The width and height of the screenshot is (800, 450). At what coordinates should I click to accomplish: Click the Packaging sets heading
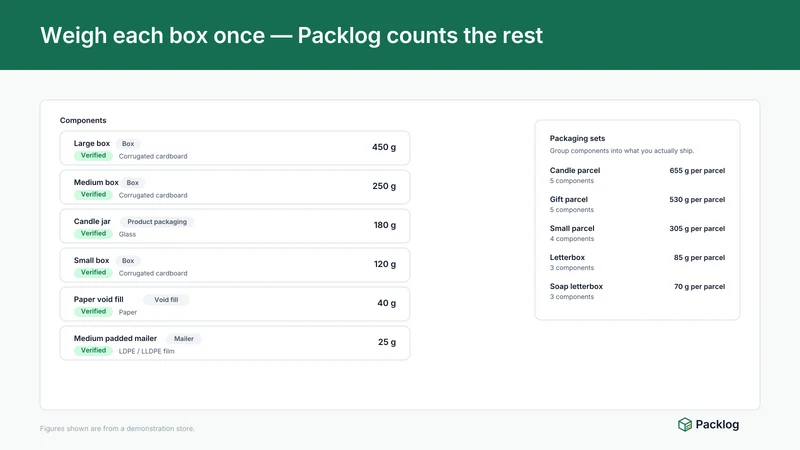(x=577, y=138)
